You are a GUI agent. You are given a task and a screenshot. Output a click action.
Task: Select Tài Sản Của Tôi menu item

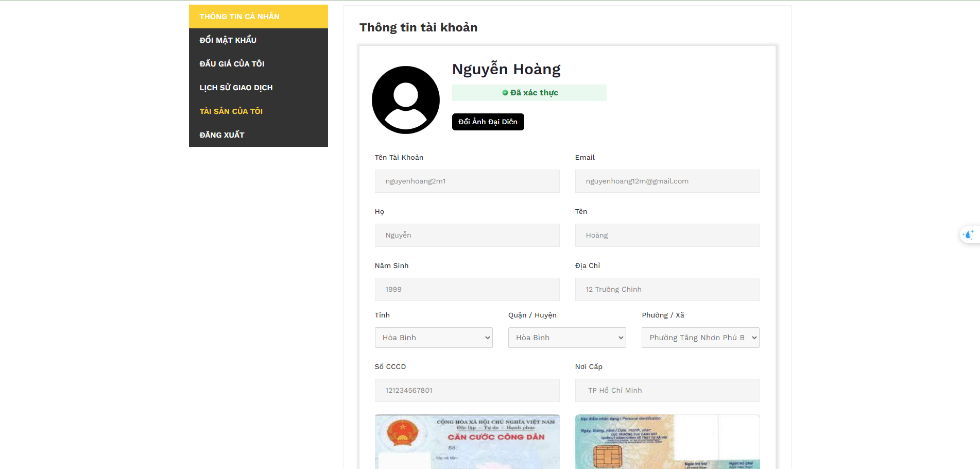coord(259,111)
